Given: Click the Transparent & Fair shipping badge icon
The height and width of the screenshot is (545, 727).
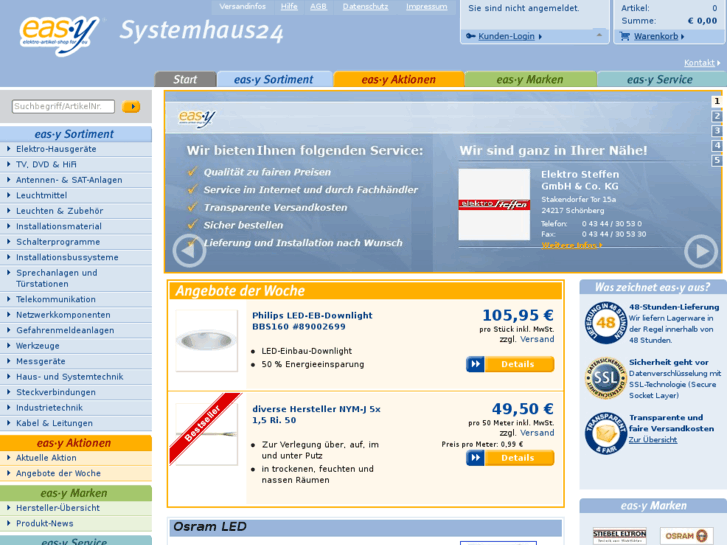Looking at the screenshot, I should click(x=605, y=433).
